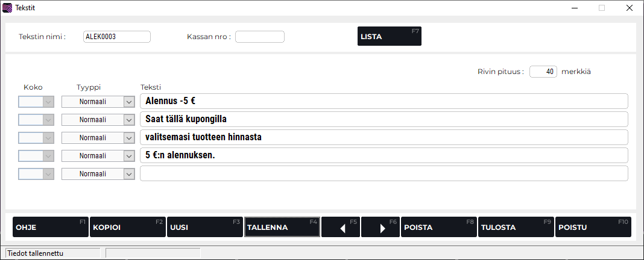
Task: Click the Tekstit app icon in title bar
Action: tap(7, 8)
